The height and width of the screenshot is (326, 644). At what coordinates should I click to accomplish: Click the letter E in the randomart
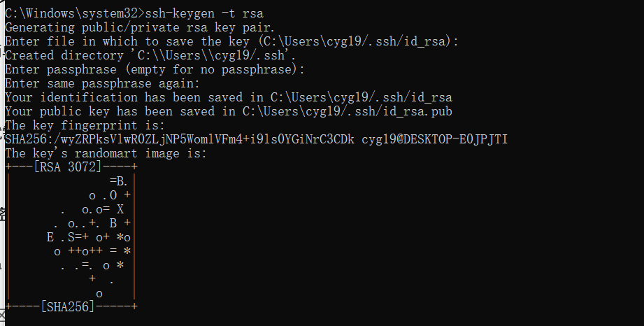click(x=50, y=236)
